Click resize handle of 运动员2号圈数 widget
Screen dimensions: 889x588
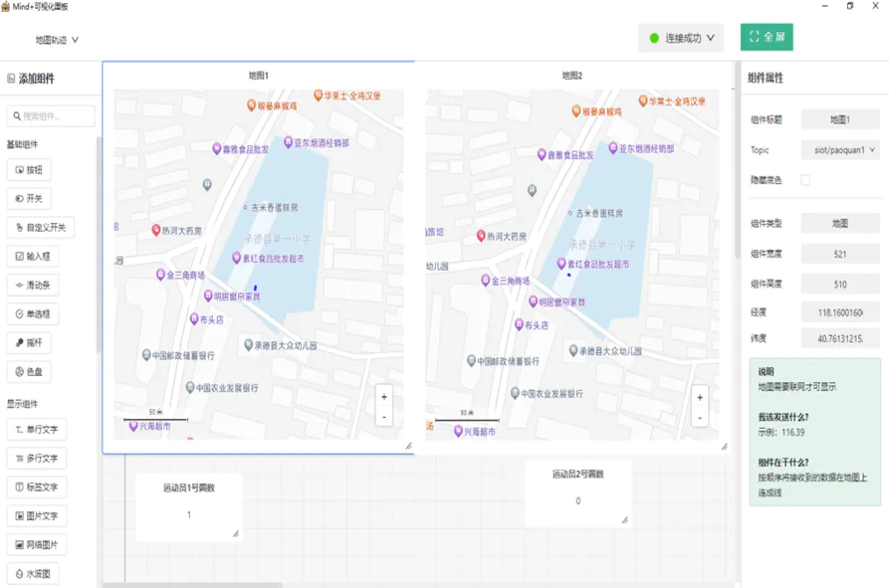pos(625,519)
